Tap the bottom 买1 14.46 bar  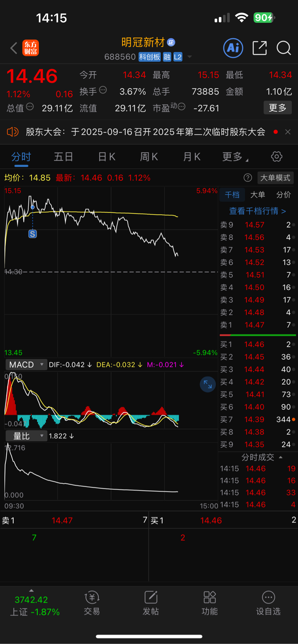(x=223, y=520)
